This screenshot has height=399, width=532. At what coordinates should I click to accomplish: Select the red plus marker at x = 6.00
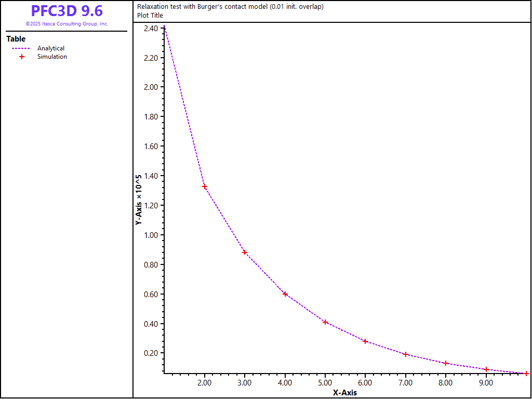tap(365, 341)
